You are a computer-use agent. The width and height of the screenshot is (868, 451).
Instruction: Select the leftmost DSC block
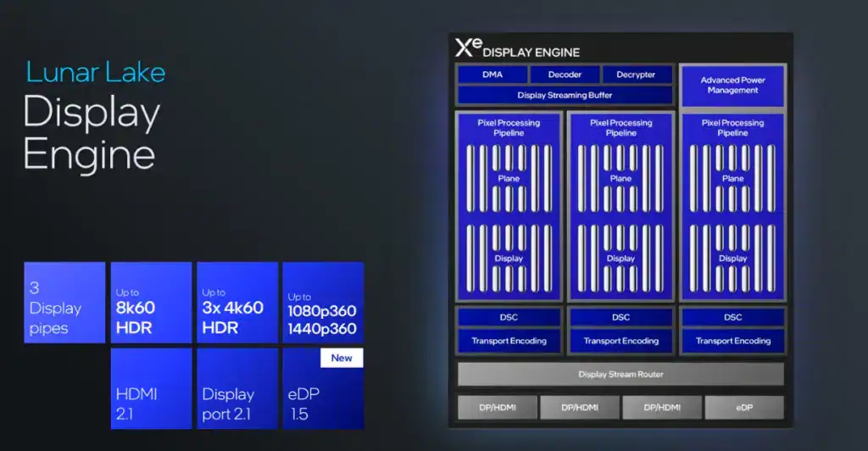pos(509,317)
